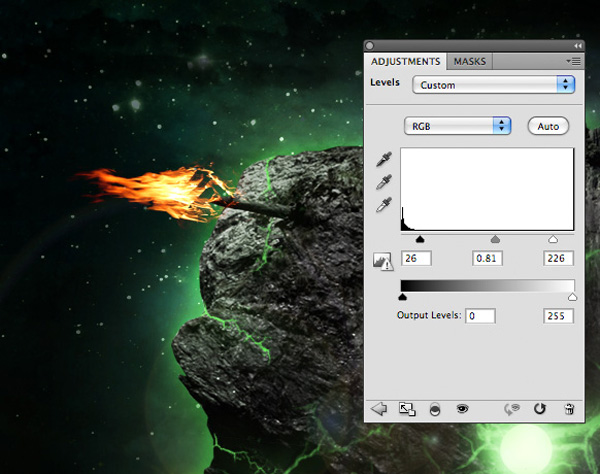Select the white point eyedropper
The image size is (600, 474).
tap(383, 205)
